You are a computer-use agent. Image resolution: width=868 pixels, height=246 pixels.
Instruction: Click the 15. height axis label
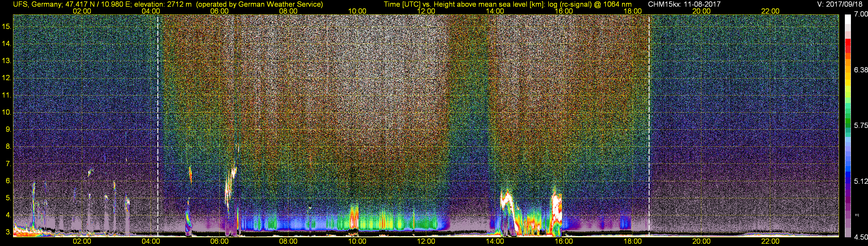point(7,27)
